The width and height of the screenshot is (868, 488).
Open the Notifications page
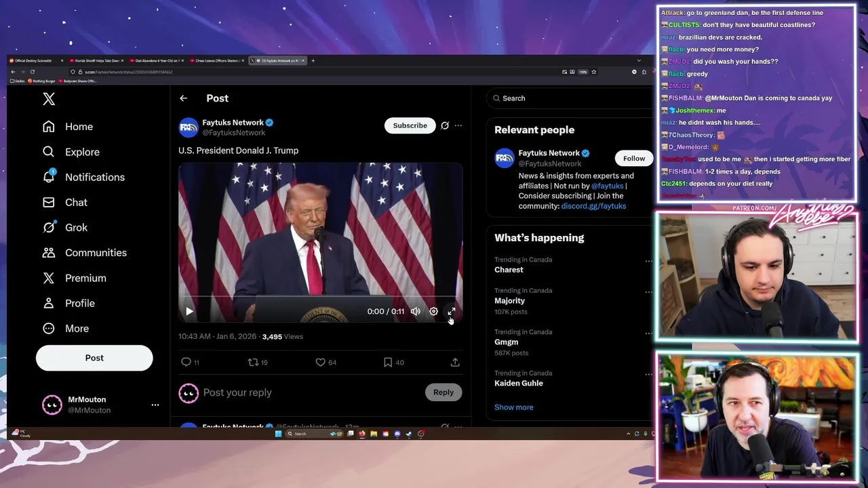click(x=83, y=177)
